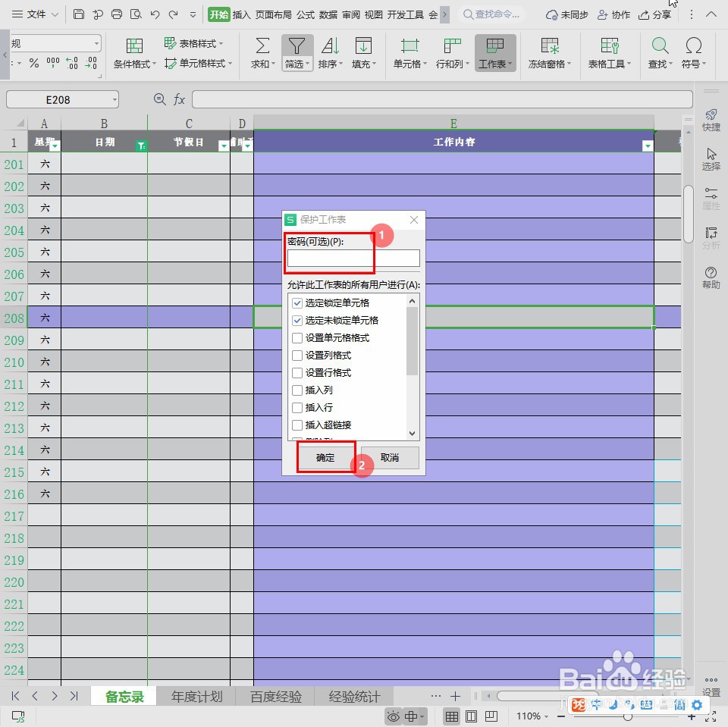Image resolution: width=728 pixels, height=727 pixels.
Task: Open the Select (选择) sidebar tool
Action: pyautogui.click(x=711, y=159)
